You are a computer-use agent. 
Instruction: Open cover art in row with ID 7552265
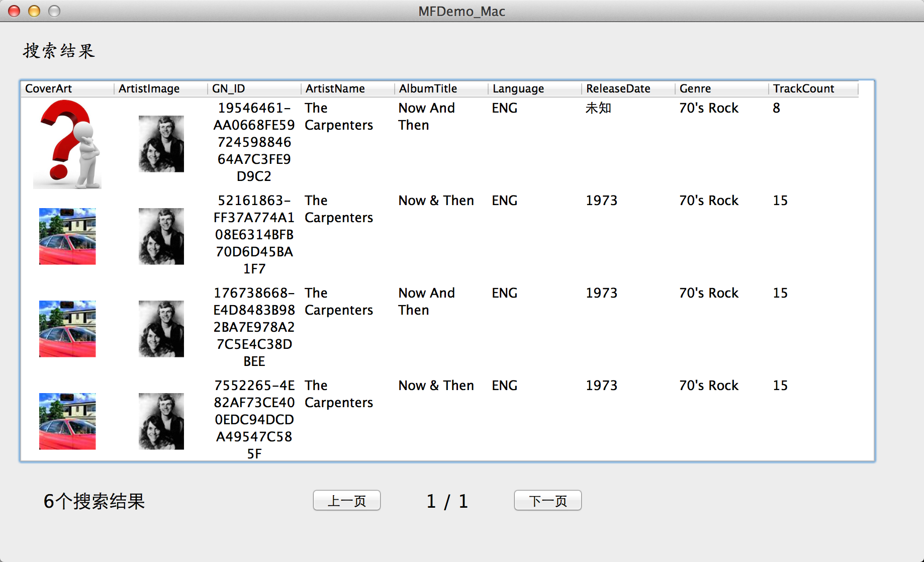(67, 421)
